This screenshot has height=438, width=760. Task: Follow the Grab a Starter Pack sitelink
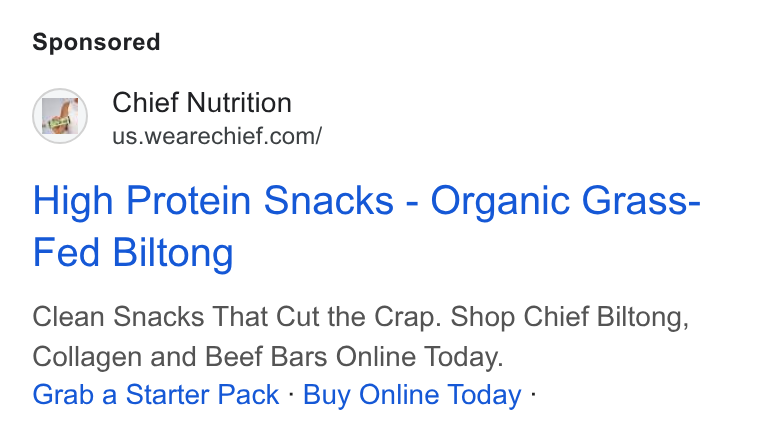click(x=156, y=394)
